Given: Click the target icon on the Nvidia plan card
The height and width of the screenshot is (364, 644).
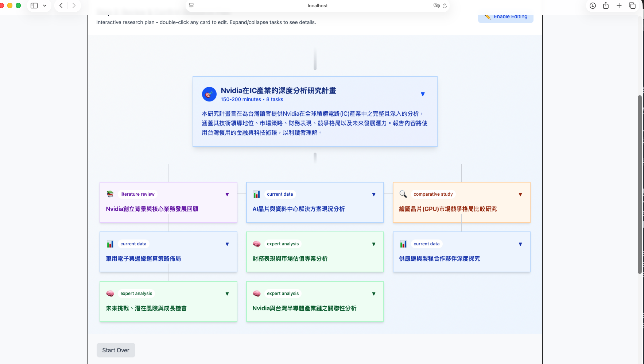Looking at the screenshot, I should [x=209, y=94].
